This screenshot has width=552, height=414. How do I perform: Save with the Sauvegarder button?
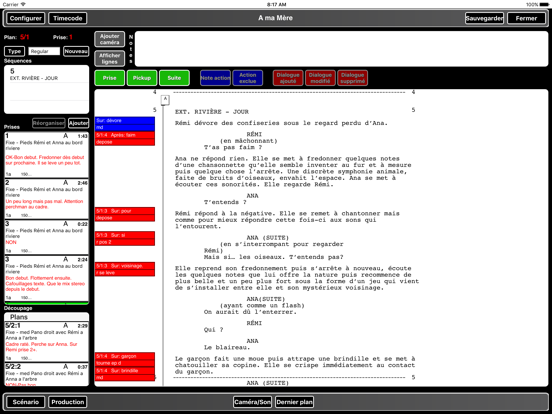484,18
